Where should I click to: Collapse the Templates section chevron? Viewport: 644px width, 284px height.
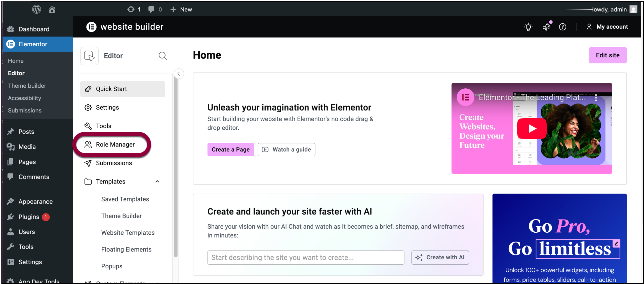pos(157,182)
